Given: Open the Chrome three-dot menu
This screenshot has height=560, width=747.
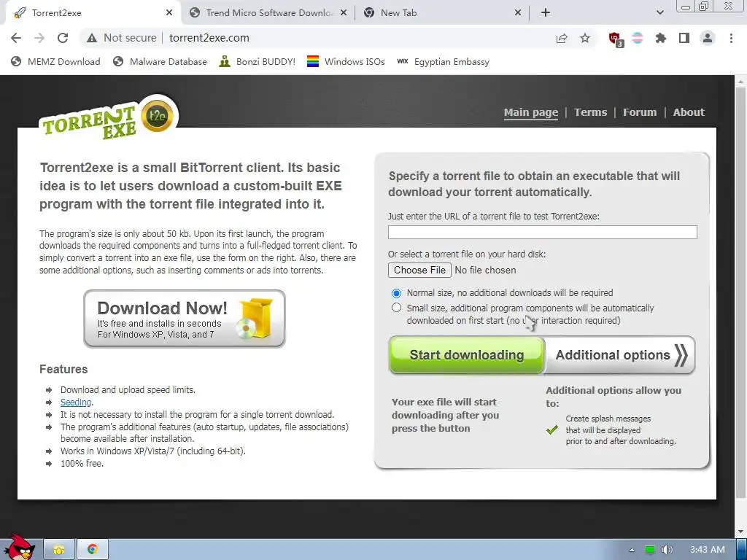Looking at the screenshot, I should coord(731,38).
